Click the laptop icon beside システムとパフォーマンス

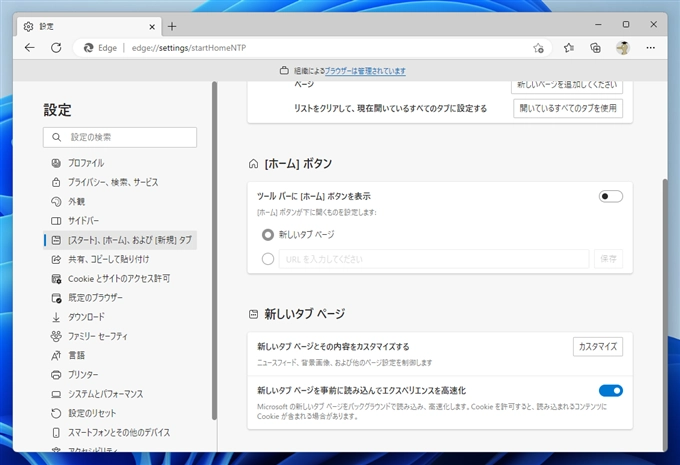coord(56,394)
